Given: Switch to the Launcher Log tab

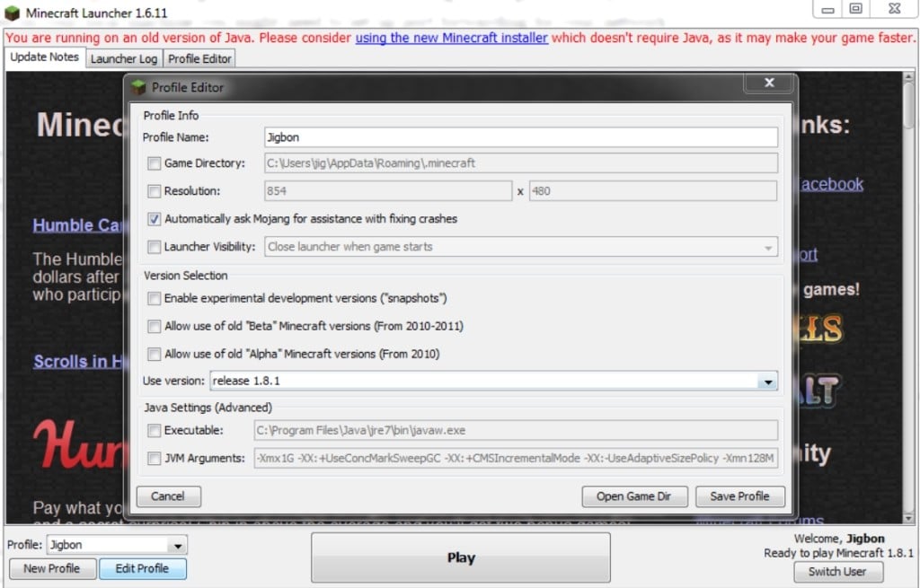Looking at the screenshot, I should (124, 58).
